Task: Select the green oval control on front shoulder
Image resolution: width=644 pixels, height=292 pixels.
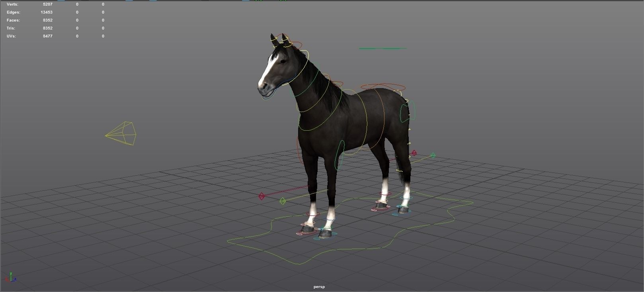Action: 340,155
